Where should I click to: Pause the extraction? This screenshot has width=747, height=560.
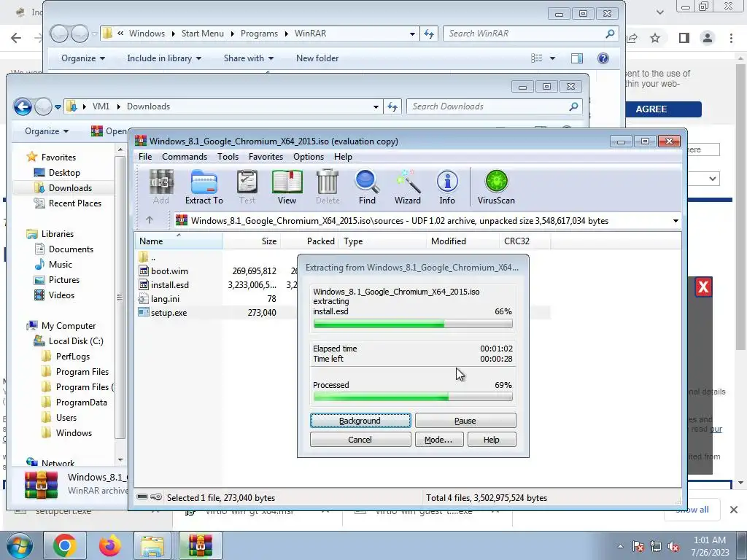465,421
